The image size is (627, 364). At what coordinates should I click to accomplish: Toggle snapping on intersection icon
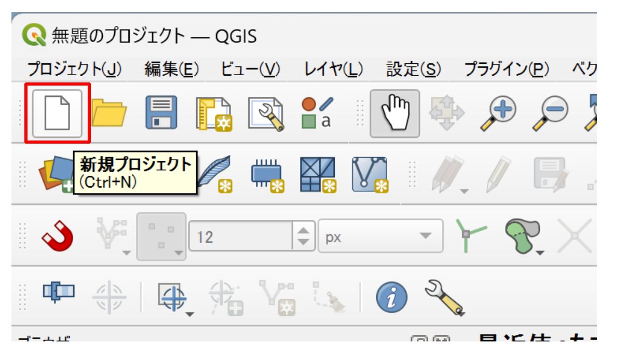tap(574, 237)
